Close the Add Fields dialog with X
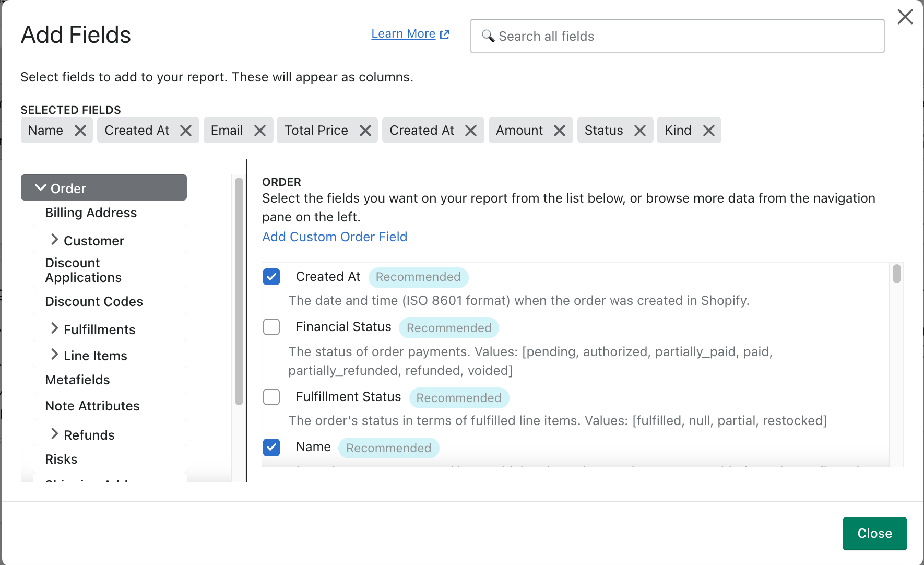The image size is (924, 565). [x=905, y=17]
